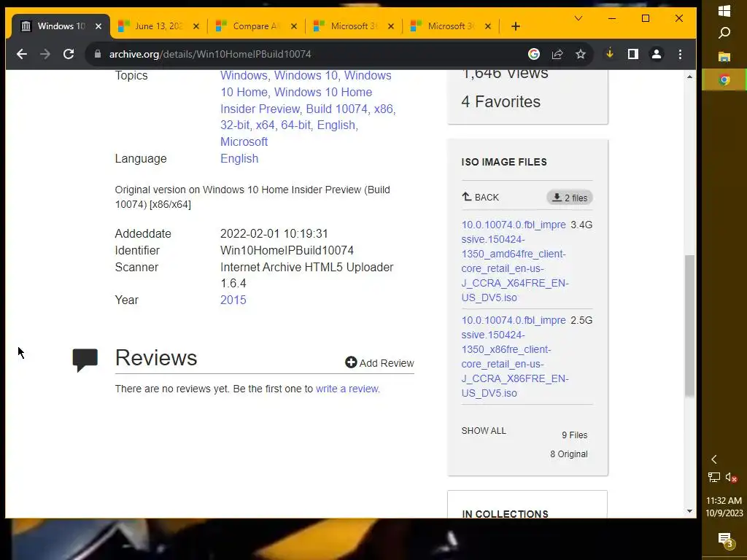This screenshot has height=560, width=747.
Task: Close the Compare tab
Action: 294,26
